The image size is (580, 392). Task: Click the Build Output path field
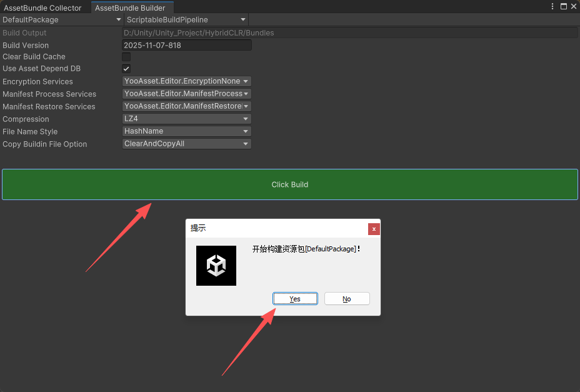point(350,33)
